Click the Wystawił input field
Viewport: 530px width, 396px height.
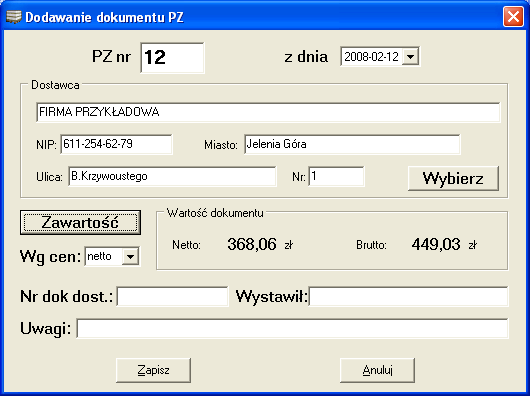[x=408, y=296]
